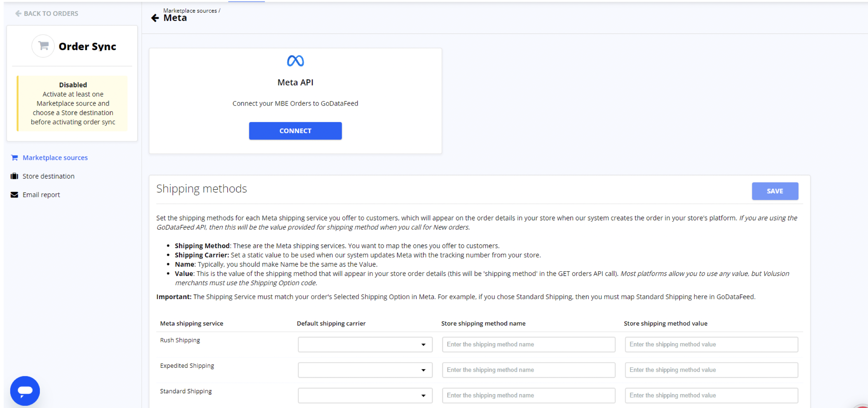Screen dimensions: 868x408
Task: Click the Meta infinity logo
Action: pyautogui.click(x=295, y=61)
